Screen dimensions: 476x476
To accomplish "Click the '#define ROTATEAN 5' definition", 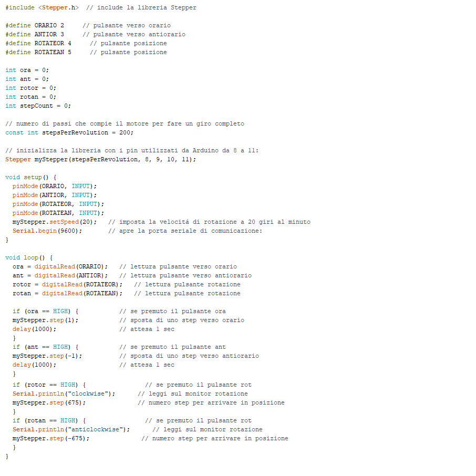I will [38, 52].
